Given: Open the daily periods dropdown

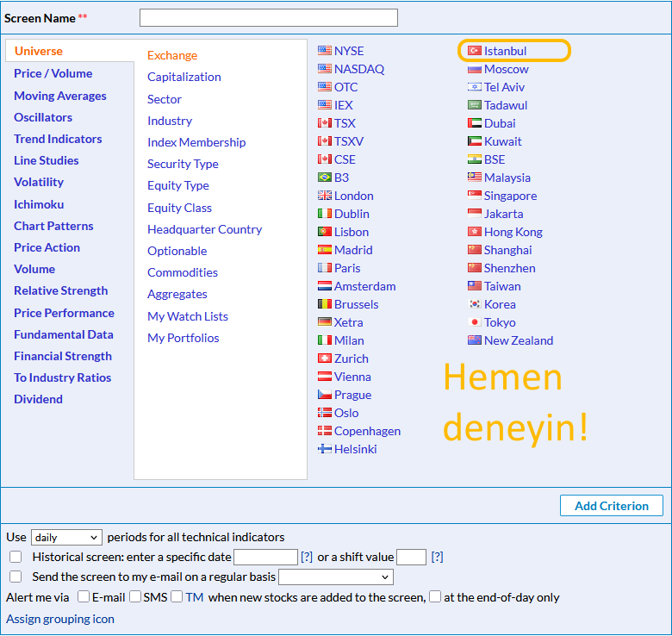Looking at the screenshot, I should pos(66,538).
